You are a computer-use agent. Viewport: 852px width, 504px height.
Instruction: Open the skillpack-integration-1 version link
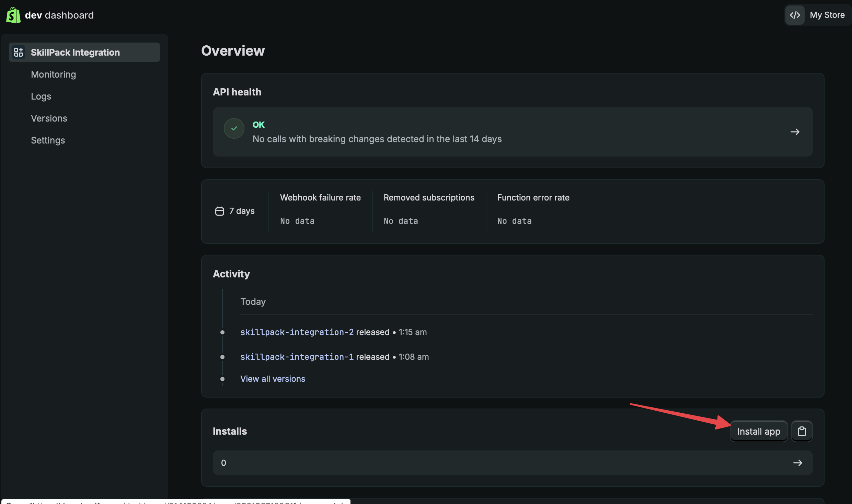coord(297,357)
